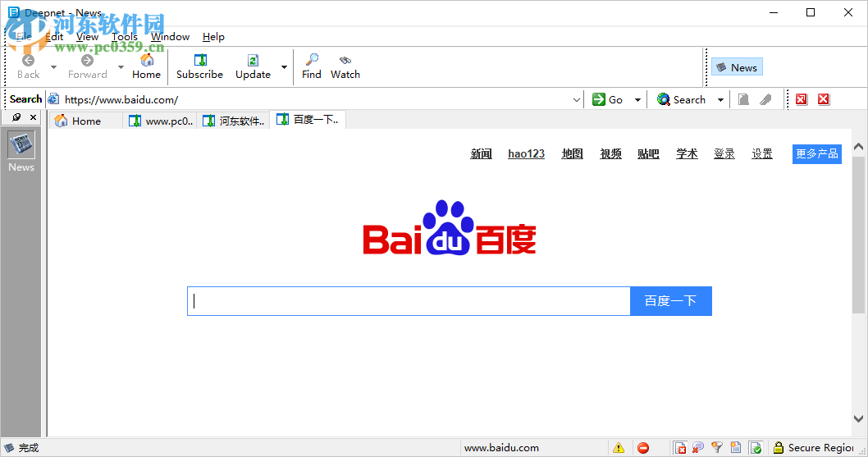Toggle the popup blocker page icon in status bar
Image resolution: width=868 pixels, height=457 pixels.
(680, 448)
